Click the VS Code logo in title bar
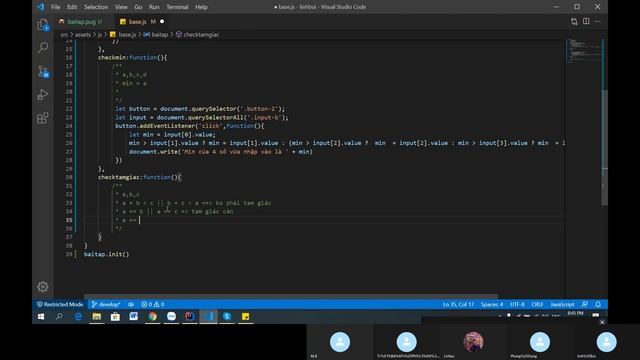 coord(40,7)
